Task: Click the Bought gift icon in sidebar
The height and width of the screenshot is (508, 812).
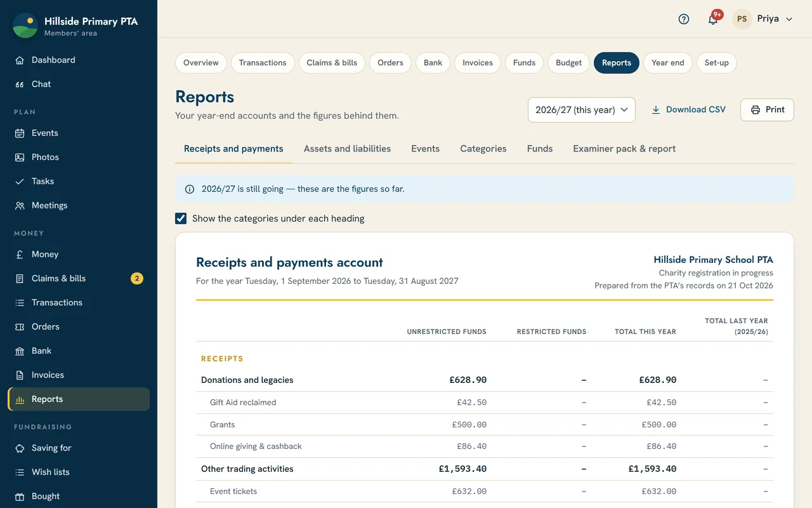Action: coord(20,497)
